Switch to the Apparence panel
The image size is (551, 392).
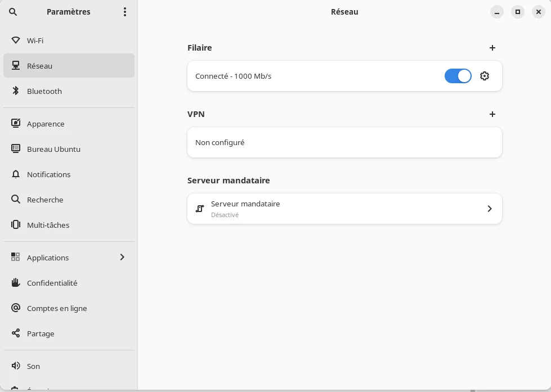click(x=69, y=124)
